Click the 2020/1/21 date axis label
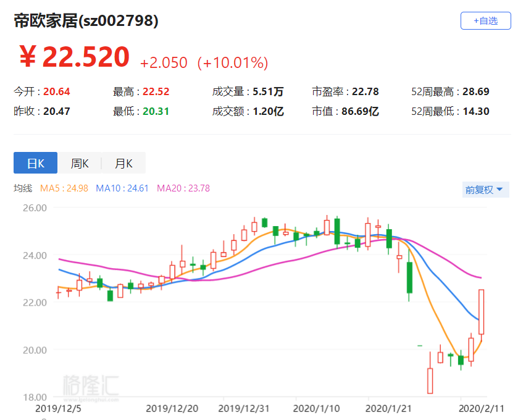 click(x=388, y=409)
